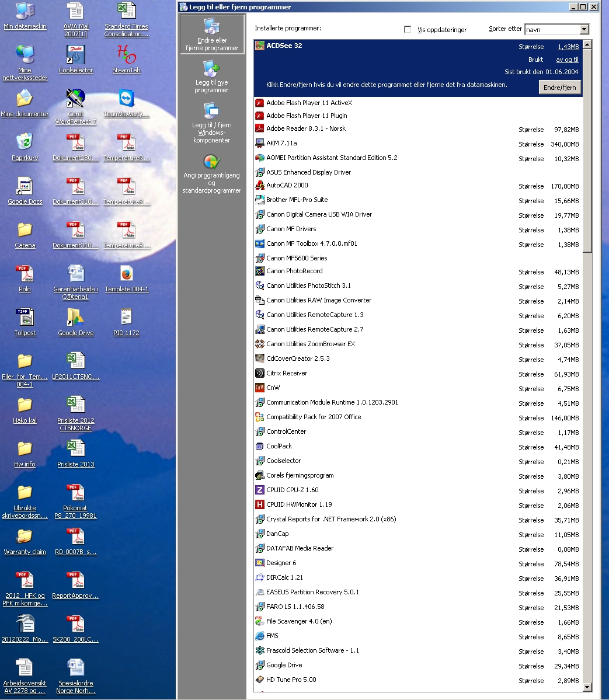609x700 pixels.
Task: Select AutoCAD 2000 in the list
Action: pyautogui.click(x=418, y=185)
